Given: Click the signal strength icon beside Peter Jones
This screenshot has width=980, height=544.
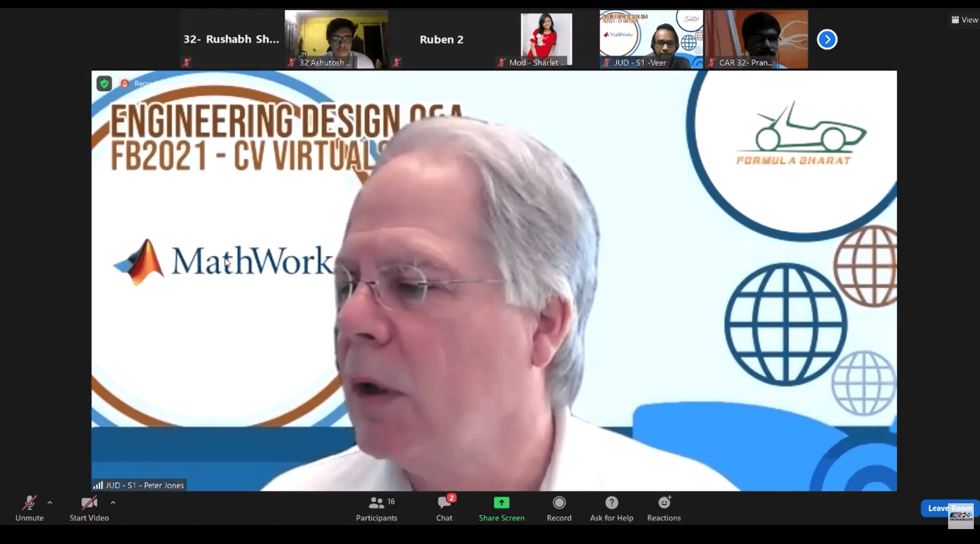Looking at the screenshot, I should coord(98,485).
